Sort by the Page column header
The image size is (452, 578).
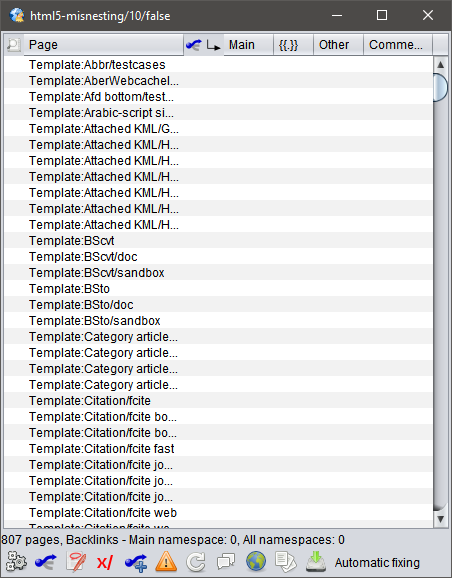(104, 45)
